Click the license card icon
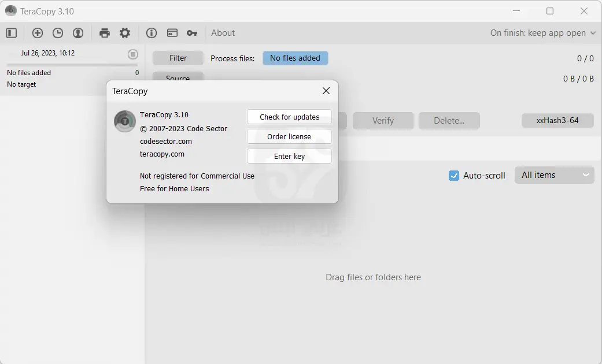This screenshot has width=602, height=364. (x=172, y=33)
